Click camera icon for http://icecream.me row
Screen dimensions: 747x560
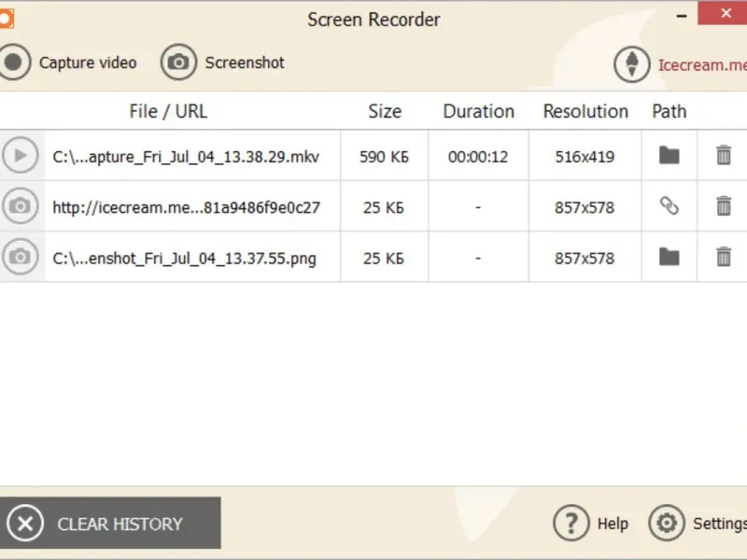coord(20,206)
